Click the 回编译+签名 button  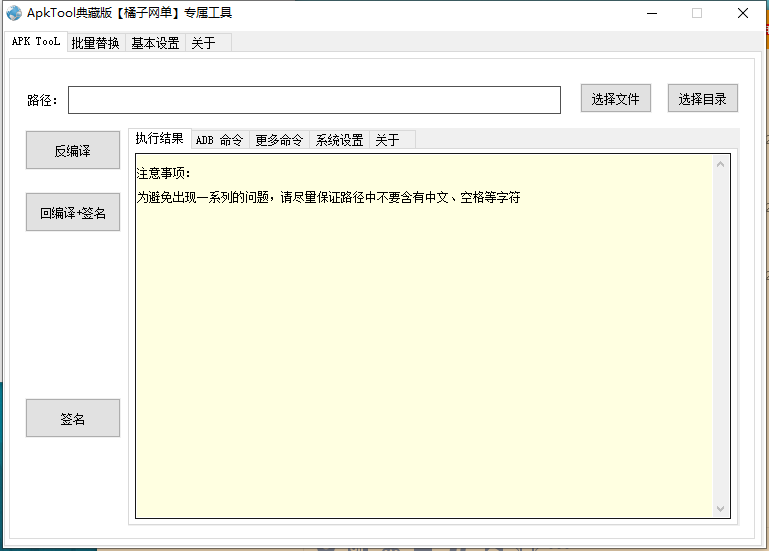pos(72,213)
